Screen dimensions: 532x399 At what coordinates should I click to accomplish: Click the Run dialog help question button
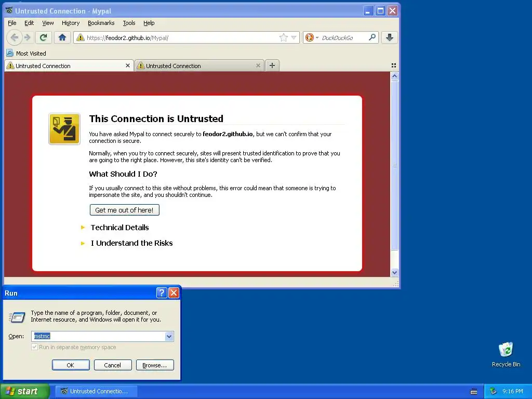pyautogui.click(x=162, y=292)
